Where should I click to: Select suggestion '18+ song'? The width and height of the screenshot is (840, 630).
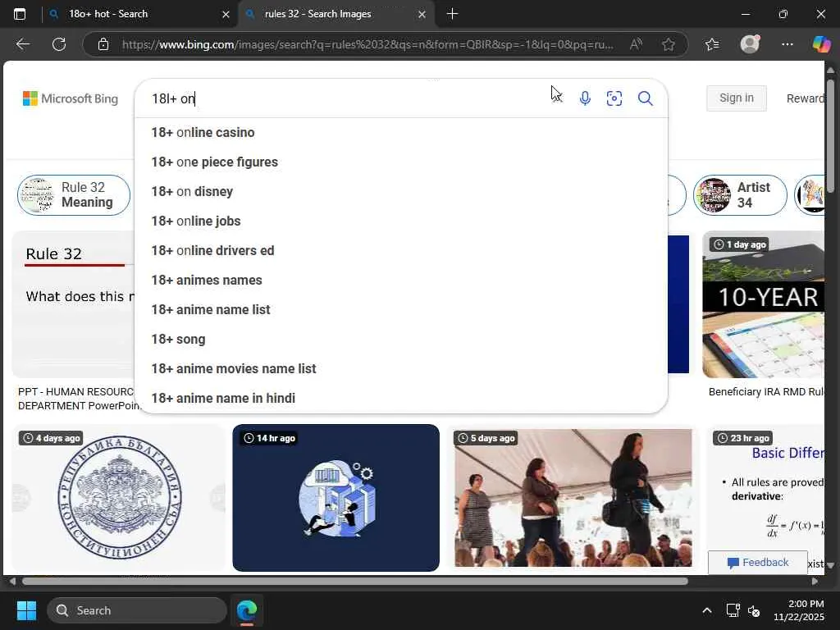pos(400,339)
